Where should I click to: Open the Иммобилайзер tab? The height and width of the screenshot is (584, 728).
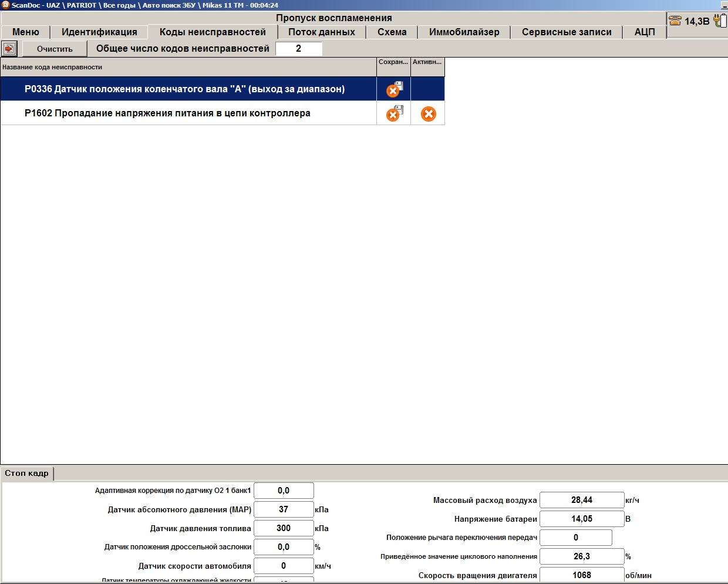point(464,32)
